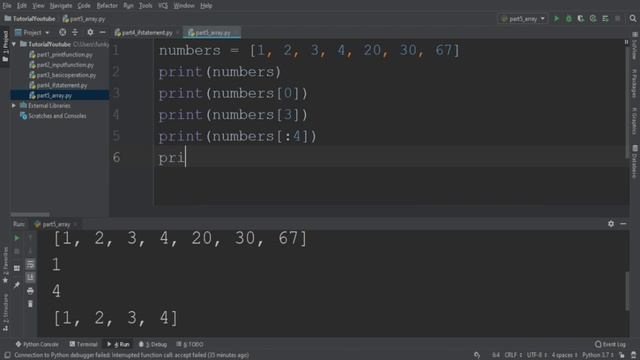Toggle scroll to end in Run console
640x360 pixels.
click(x=30, y=278)
